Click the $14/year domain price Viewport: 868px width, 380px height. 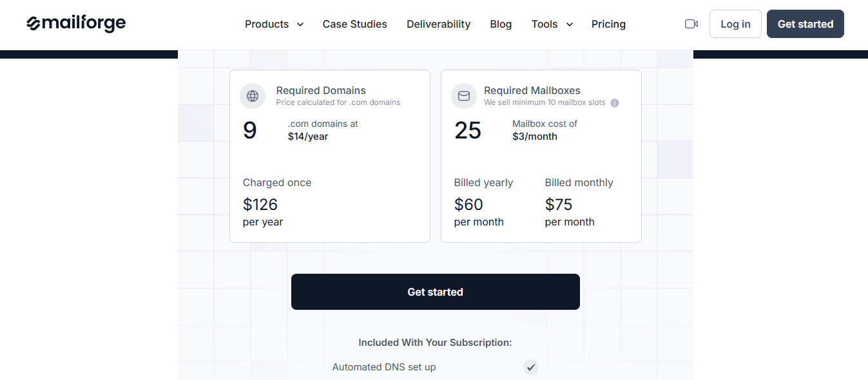(x=308, y=137)
